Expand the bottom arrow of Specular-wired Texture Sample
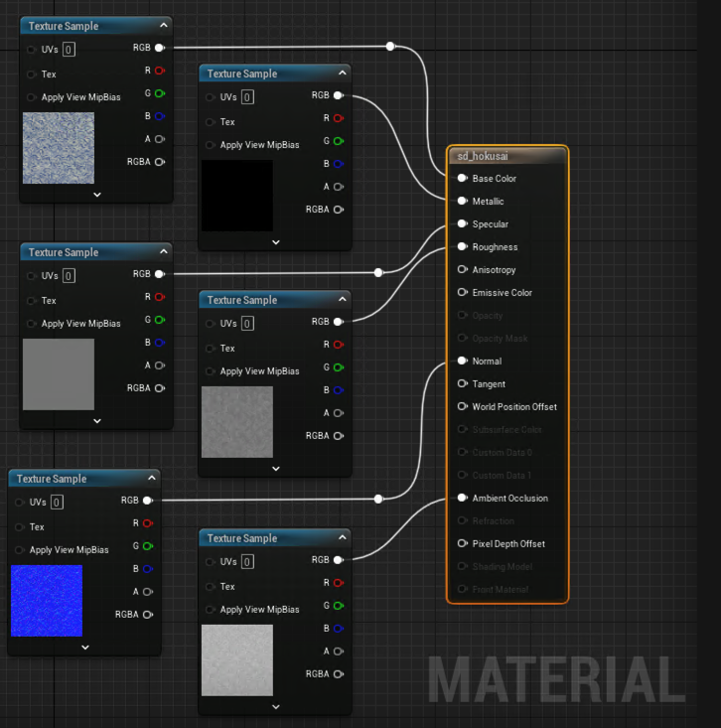 click(97, 421)
